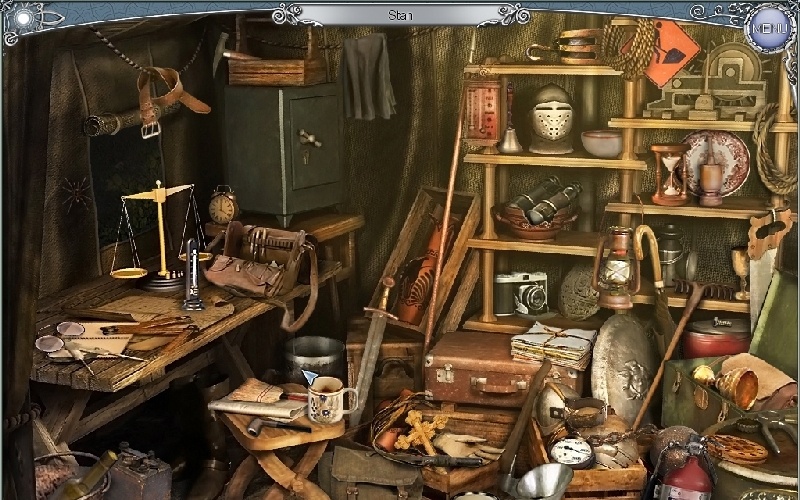The height and width of the screenshot is (500, 800).
Task: Select the work gloves near cross
Action: pyautogui.click(x=468, y=445)
